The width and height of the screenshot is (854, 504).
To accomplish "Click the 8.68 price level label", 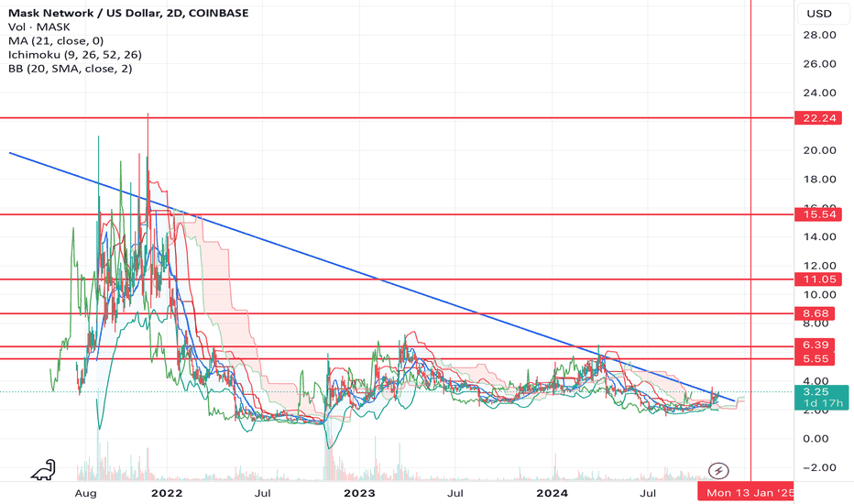I will pyautogui.click(x=816, y=313).
